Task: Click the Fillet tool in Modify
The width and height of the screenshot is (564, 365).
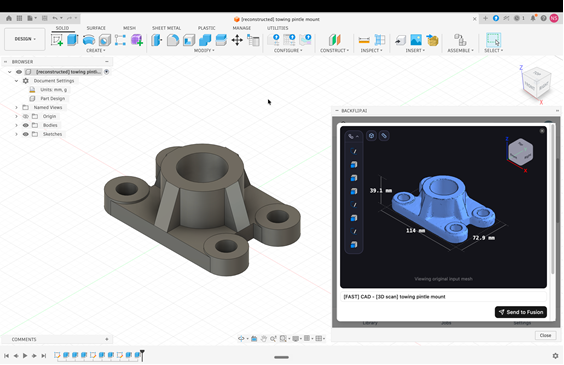Action: click(x=173, y=40)
